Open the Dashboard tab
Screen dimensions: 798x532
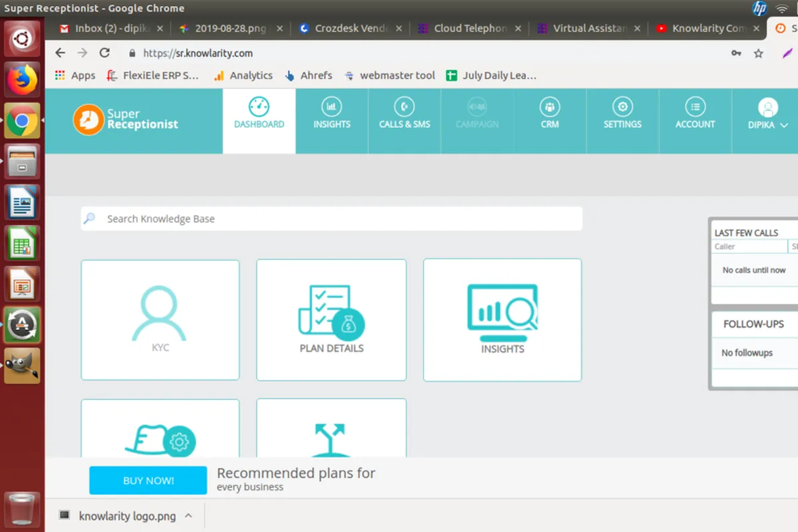259,121
